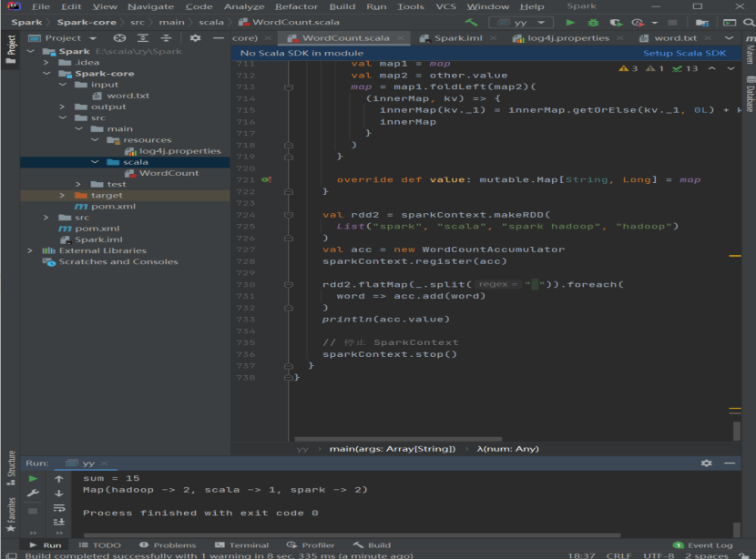This screenshot has width=756, height=560.
Task: Run with coverage icon in toolbar
Action: [616, 22]
